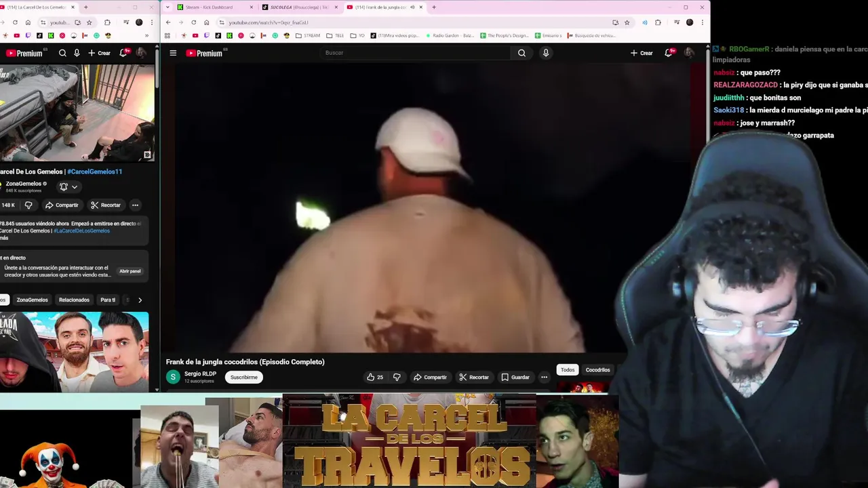Mute the Frank de la jungla tab audio

412,7
